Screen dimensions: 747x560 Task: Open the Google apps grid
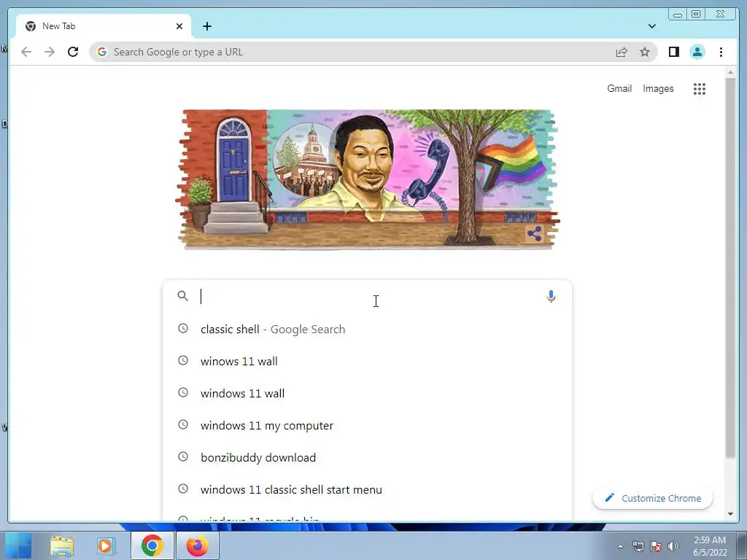[x=699, y=88]
